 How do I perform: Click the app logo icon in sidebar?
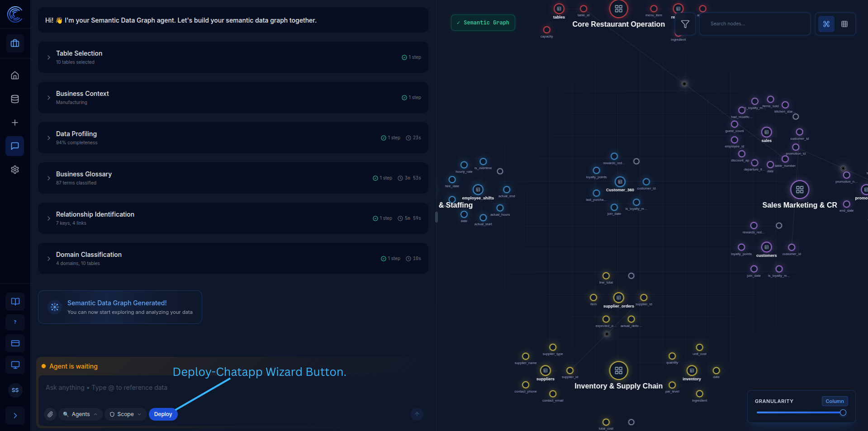tap(15, 14)
